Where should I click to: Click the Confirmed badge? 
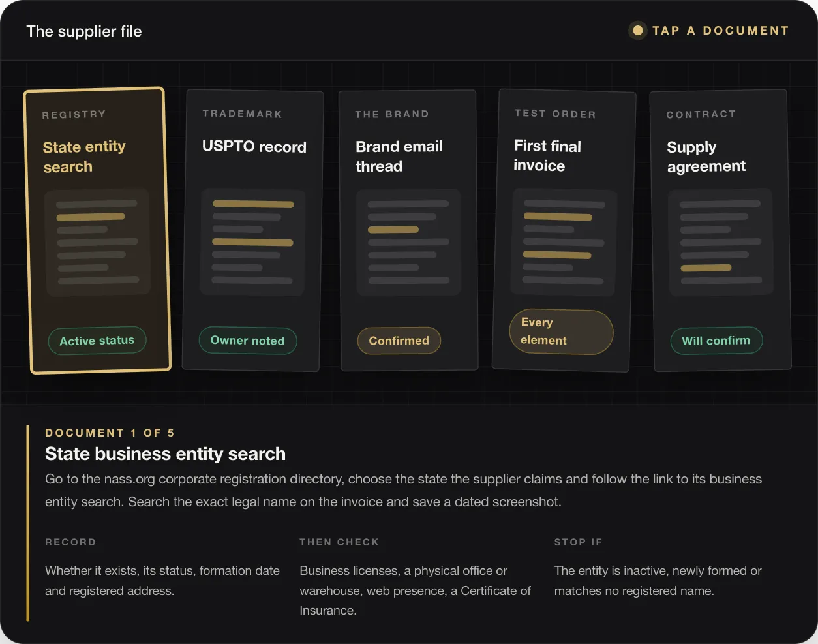(399, 341)
